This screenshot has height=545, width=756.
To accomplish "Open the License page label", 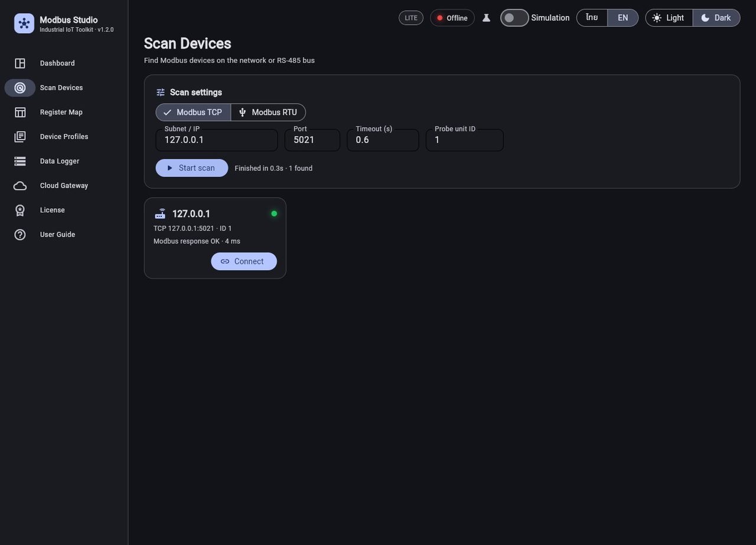I will point(53,210).
